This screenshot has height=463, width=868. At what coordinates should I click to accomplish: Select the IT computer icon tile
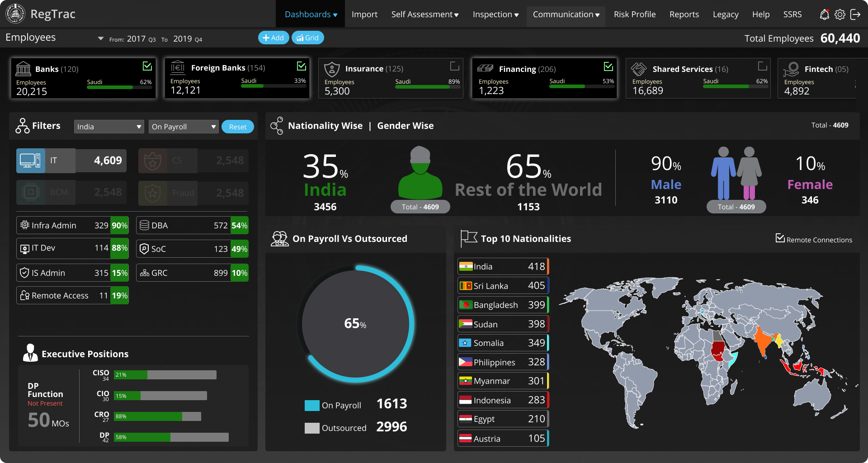coord(30,161)
